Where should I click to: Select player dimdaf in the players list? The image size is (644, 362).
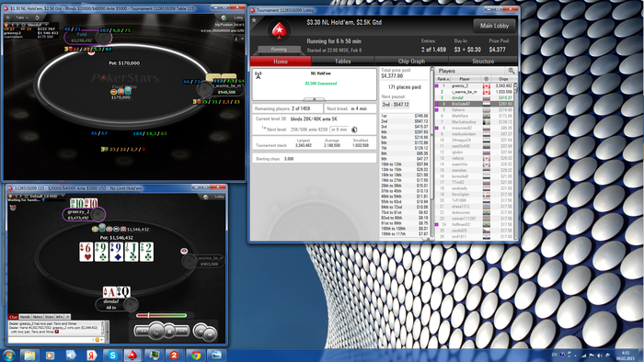[474, 98]
